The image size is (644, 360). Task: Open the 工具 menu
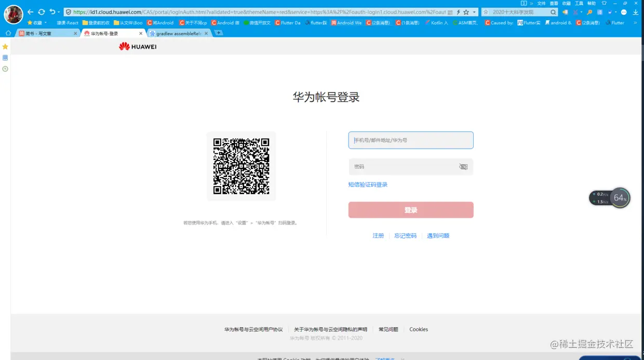click(x=579, y=3)
